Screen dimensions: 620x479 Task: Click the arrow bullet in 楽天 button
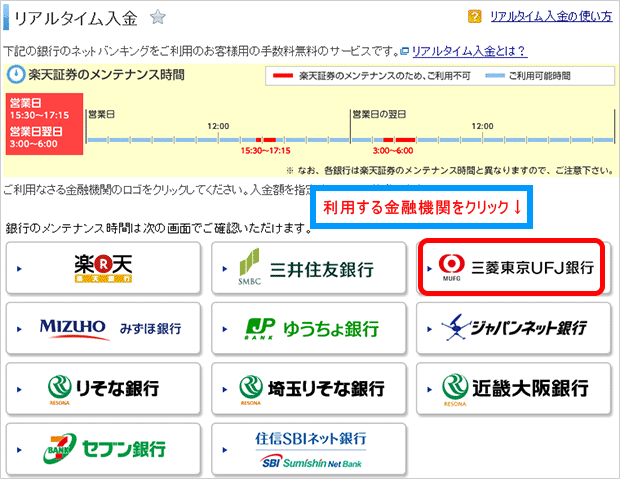click(x=19, y=269)
